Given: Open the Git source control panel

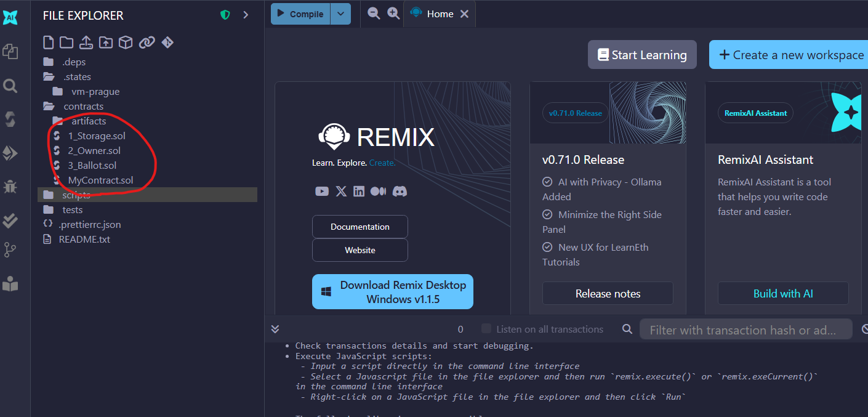Looking at the screenshot, I should click(x=10, y=249).
